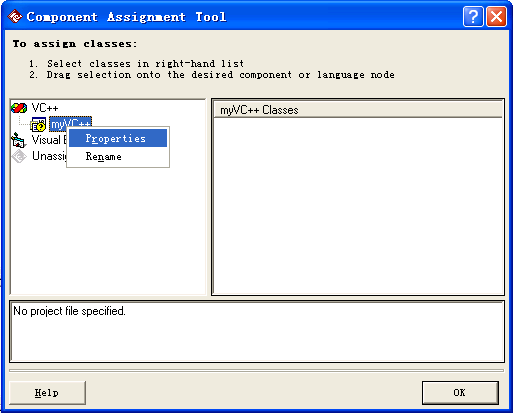This screenshot has height=413, width=513.
Task: Select the VC++ tree node label
Action: [x=45, y=108]
